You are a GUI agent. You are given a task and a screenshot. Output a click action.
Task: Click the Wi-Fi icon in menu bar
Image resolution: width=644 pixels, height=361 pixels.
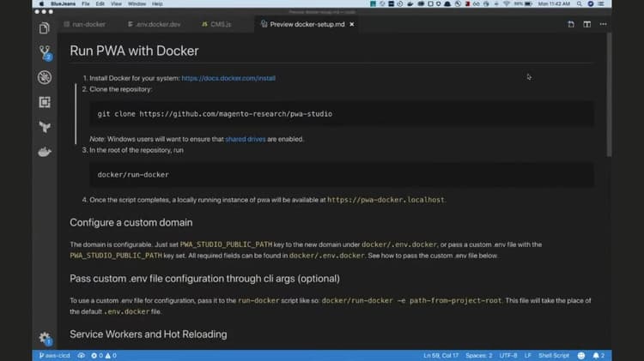pyautogui.click(x=507, y=3)
